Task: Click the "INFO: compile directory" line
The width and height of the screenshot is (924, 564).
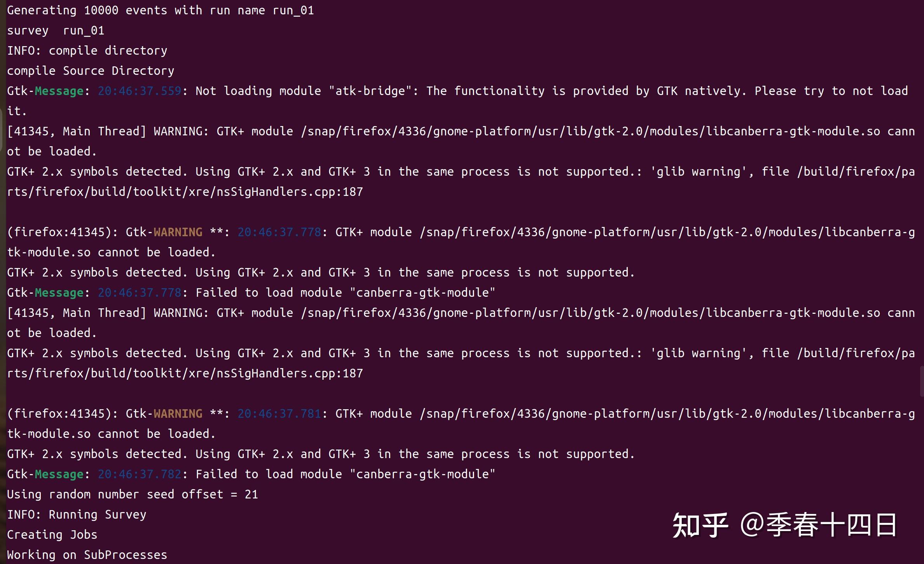Action: 87,51
